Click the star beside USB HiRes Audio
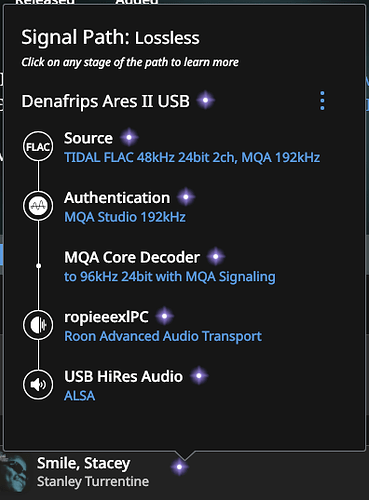This screenshot has height=500, width=369. pyautogui.click(x=199, y=376)
